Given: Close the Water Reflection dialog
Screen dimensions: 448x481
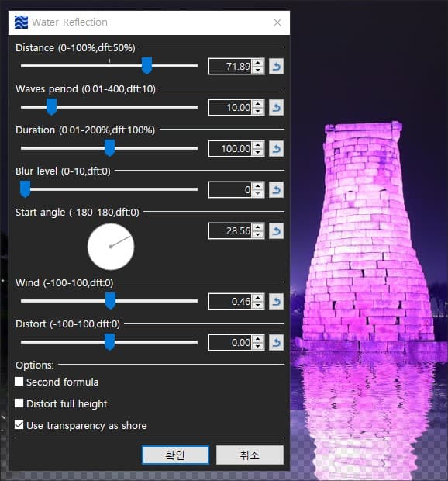Looking at the screenshot, I should click(x=277, y=22).
